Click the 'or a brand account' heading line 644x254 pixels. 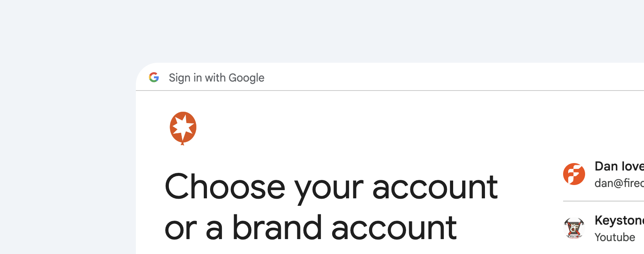coord(311,228)
